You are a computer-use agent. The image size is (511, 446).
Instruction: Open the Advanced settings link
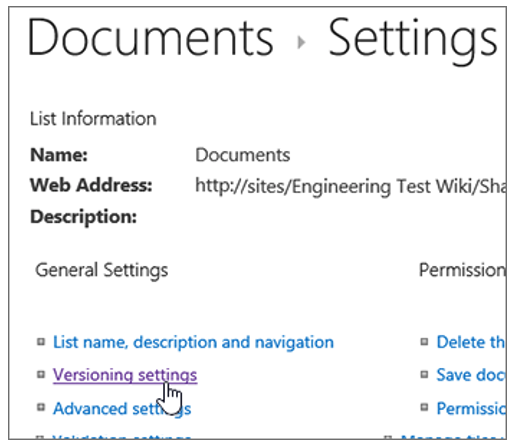pyautogui.click(x=122, y=409)
